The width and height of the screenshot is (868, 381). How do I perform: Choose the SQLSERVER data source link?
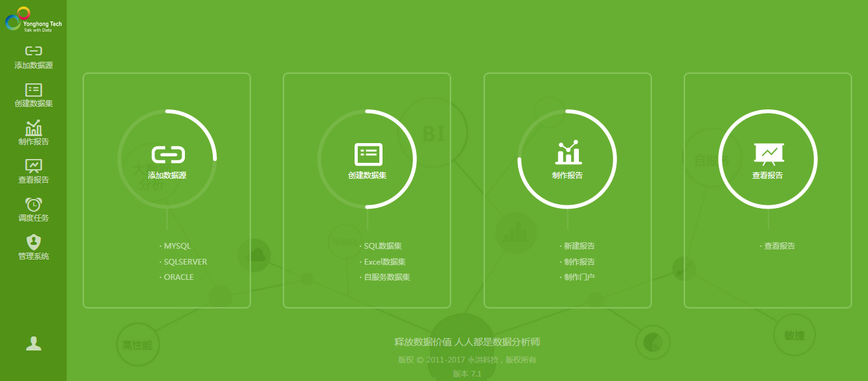point(185,262)
